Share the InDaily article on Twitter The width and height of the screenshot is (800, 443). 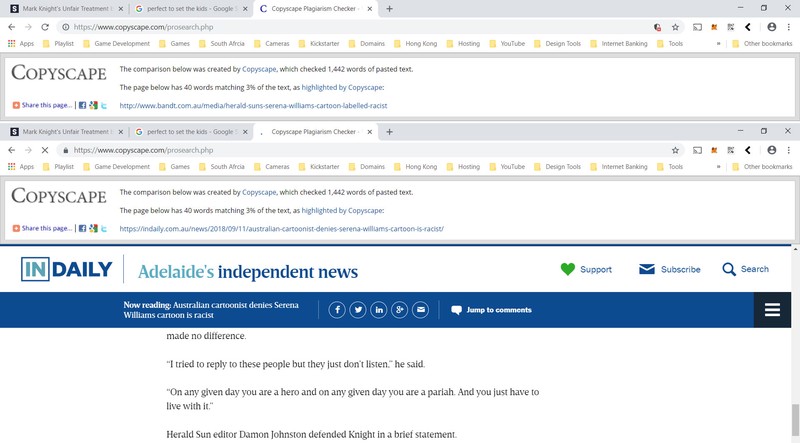point(358,310)
